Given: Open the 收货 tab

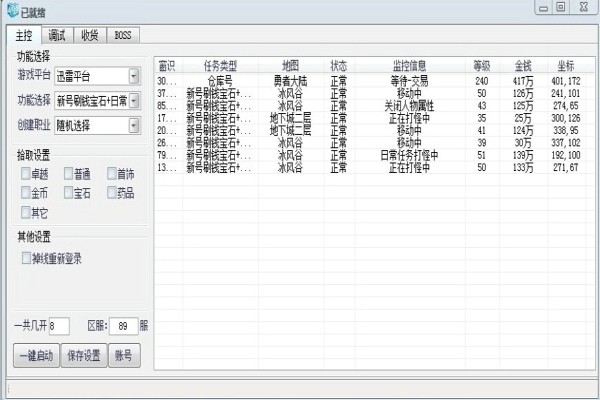Looking at the screenshot, I should coord(90,36).
